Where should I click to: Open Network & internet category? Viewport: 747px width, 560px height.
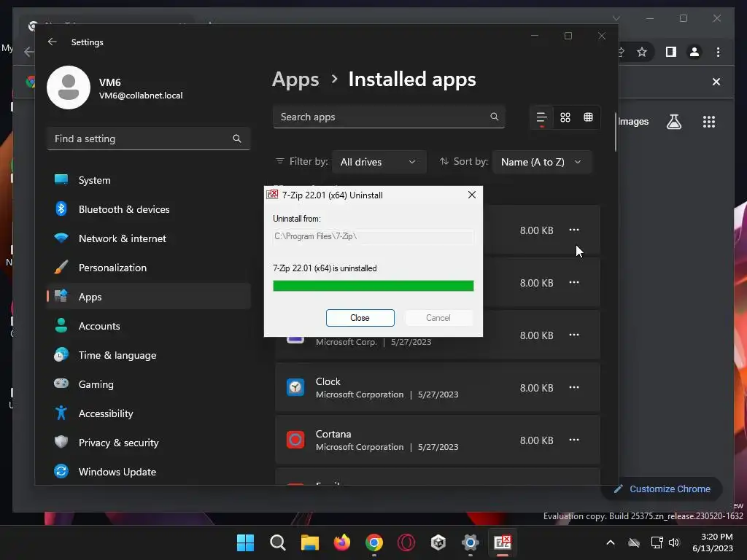[149, 238]
